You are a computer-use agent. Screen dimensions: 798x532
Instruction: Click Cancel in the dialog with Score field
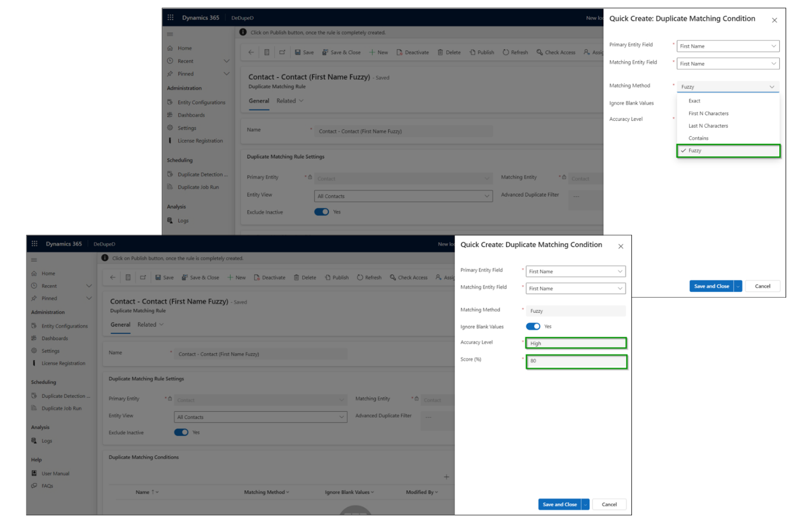[x=609, y=505]
